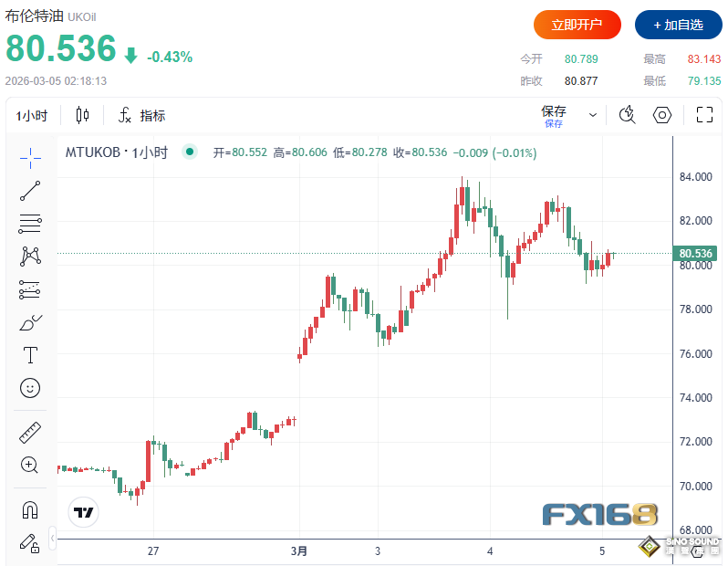The width and height of the screenshot is (728, 566).
Task: Toggle lock all drawings pencil icon
Action: pos(30,542)
